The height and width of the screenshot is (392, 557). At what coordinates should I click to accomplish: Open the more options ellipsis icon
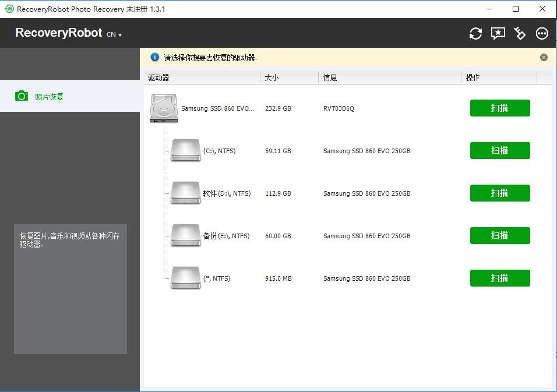542,33
